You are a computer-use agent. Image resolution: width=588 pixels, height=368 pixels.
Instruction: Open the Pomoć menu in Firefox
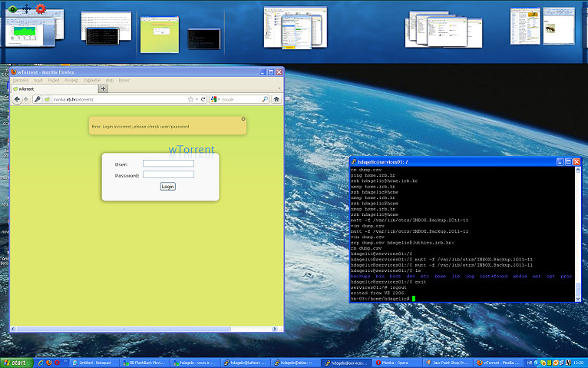coord(124,80)
